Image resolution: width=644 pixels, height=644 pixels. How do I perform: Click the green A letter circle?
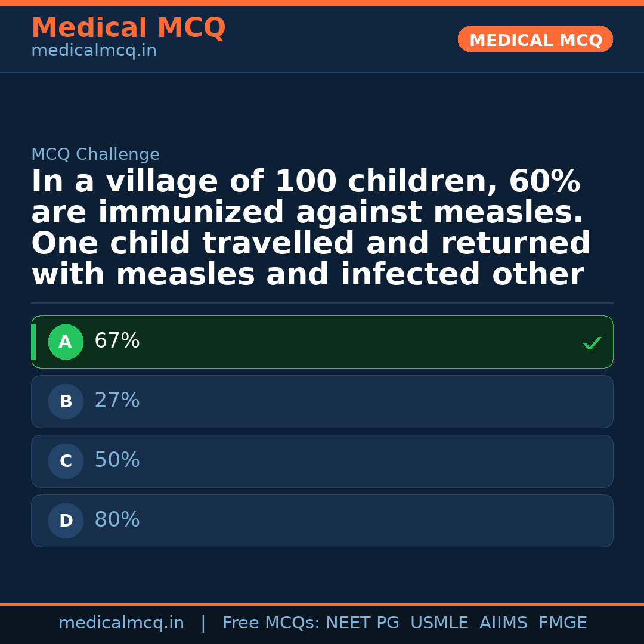pos(66,342)
